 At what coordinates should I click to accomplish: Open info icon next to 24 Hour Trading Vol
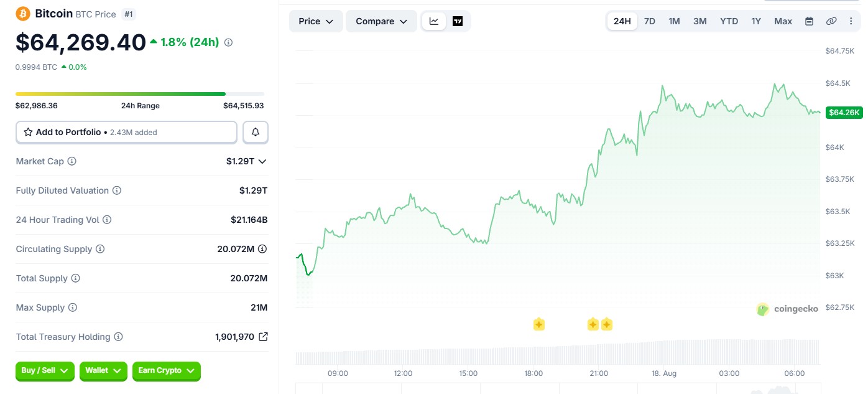(x=107, y=220)
